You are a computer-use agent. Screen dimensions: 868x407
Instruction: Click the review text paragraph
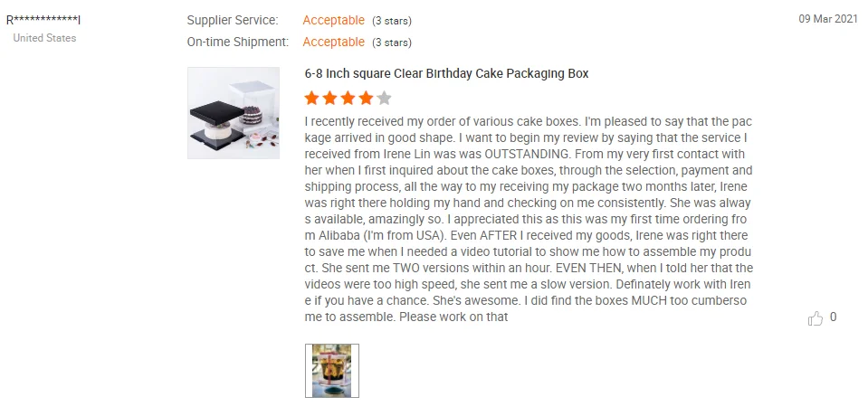(x=529, y=219)
